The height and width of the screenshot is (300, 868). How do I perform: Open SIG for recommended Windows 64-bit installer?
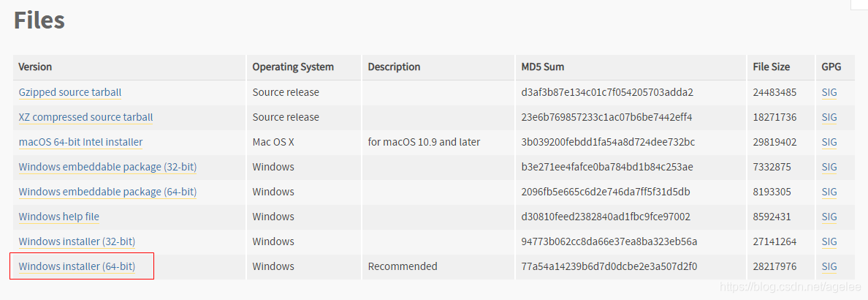829,267
